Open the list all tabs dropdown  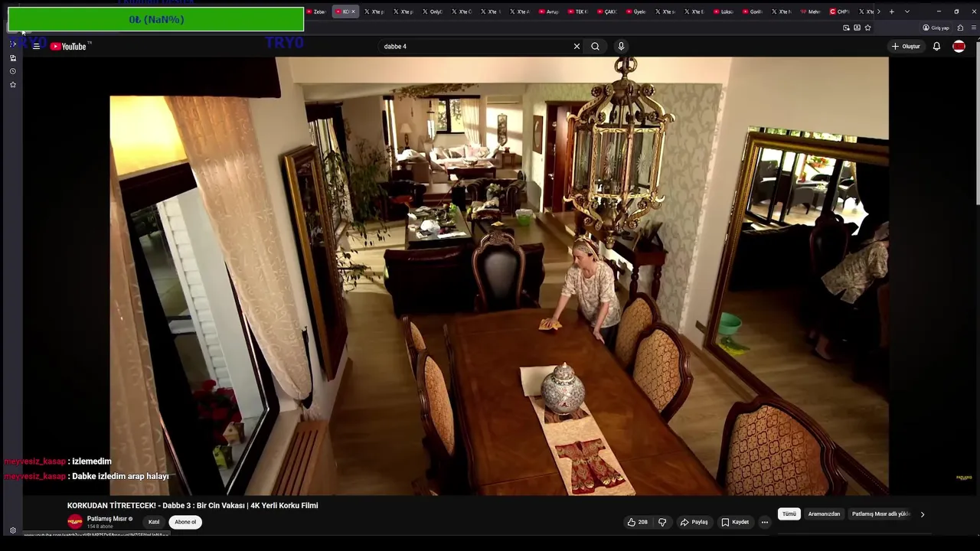point(907,11)
